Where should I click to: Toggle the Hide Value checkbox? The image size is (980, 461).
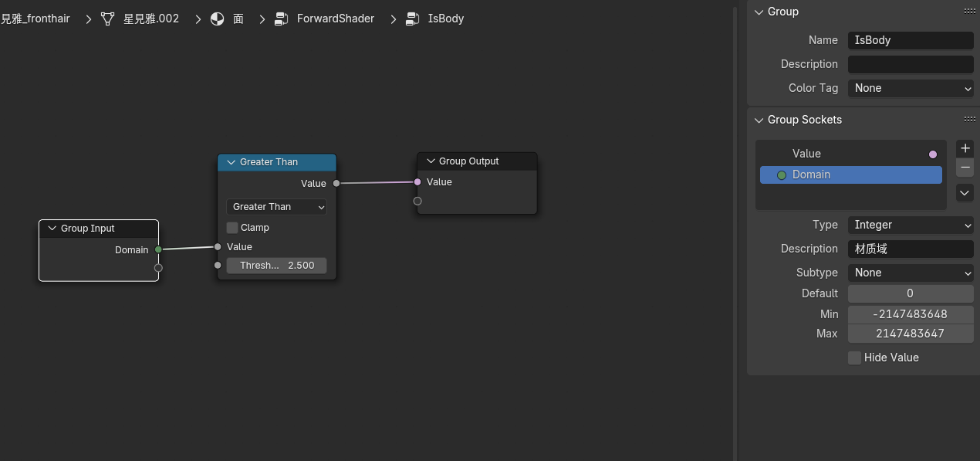tap(854, 358)
